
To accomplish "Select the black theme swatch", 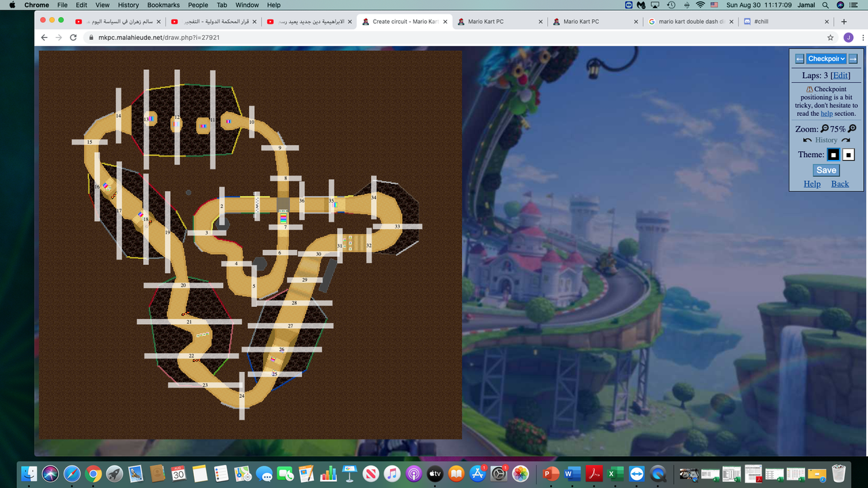I will [x=833, y=155].
